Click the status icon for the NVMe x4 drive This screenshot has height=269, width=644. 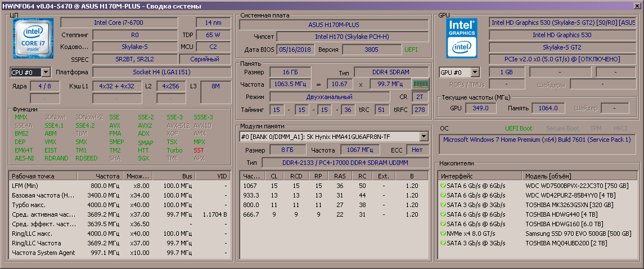[443, 234]
